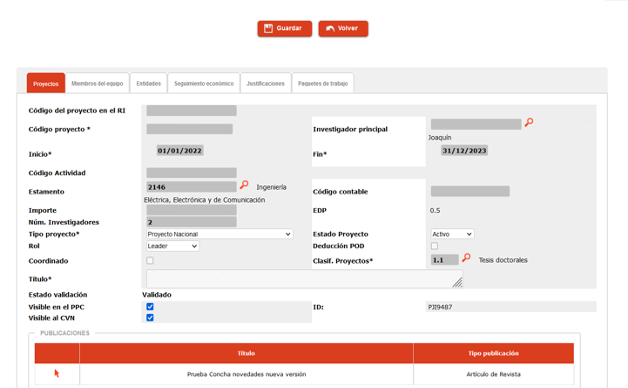This screenshot has width=628, height=388.
Task: Open the Entidades tab
Action: (x=149, y=83)
